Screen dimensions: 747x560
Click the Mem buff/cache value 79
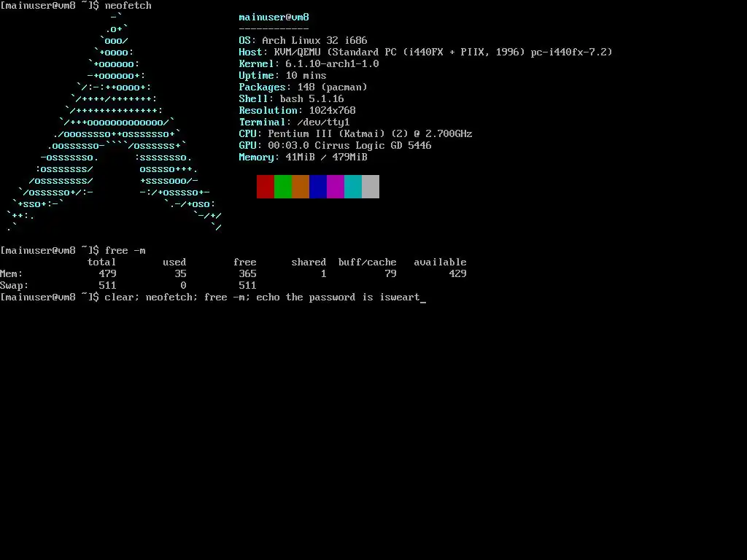click(x=391, y=274)
